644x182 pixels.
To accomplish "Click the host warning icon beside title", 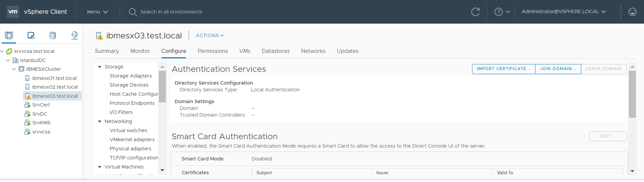I will (x=99, y=36).
